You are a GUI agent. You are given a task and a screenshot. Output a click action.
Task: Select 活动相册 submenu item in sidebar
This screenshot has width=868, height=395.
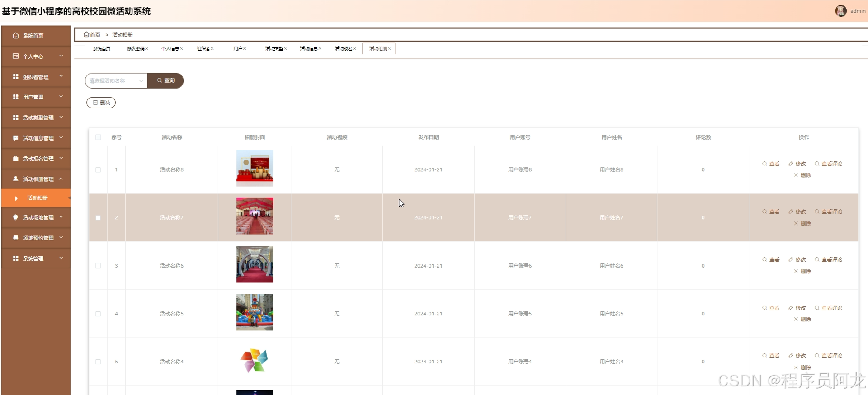click(36, 198)
